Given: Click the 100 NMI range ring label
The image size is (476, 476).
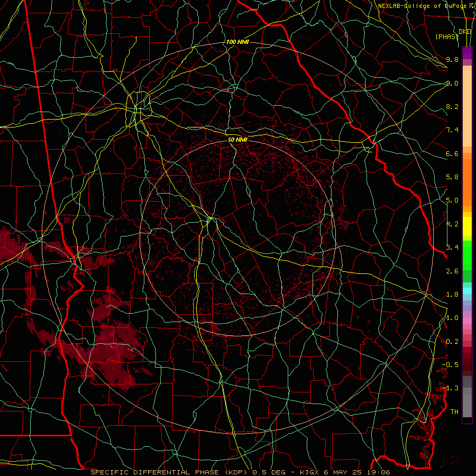Looking at the screenshot, I should click(237, 42).
